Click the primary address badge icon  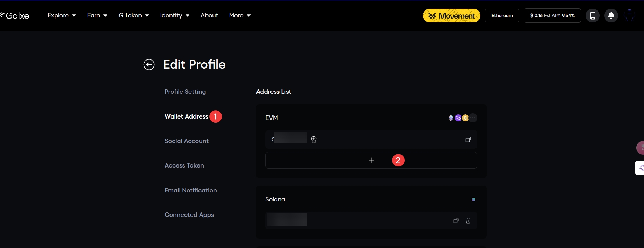tap(314, 140)
